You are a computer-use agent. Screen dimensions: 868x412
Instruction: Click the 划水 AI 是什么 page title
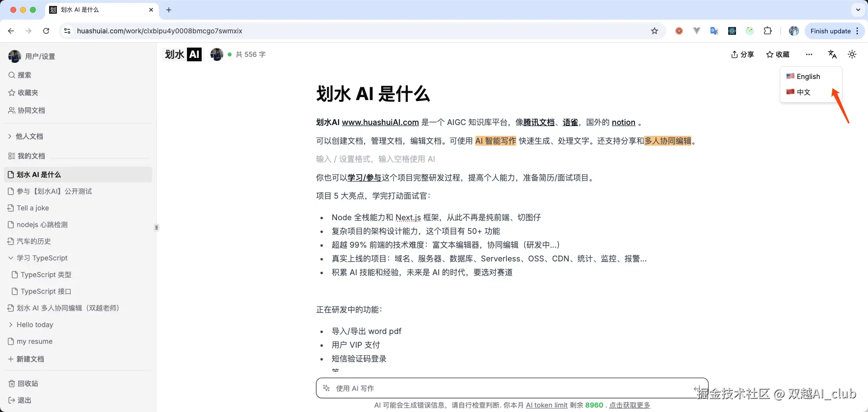coord(373,94)
